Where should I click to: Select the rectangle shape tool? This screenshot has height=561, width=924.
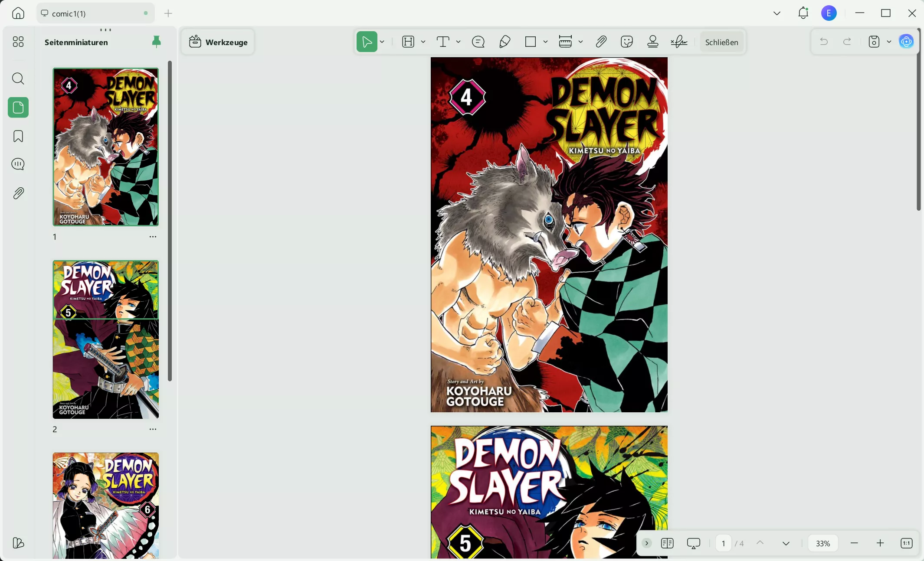click(531, 42)
